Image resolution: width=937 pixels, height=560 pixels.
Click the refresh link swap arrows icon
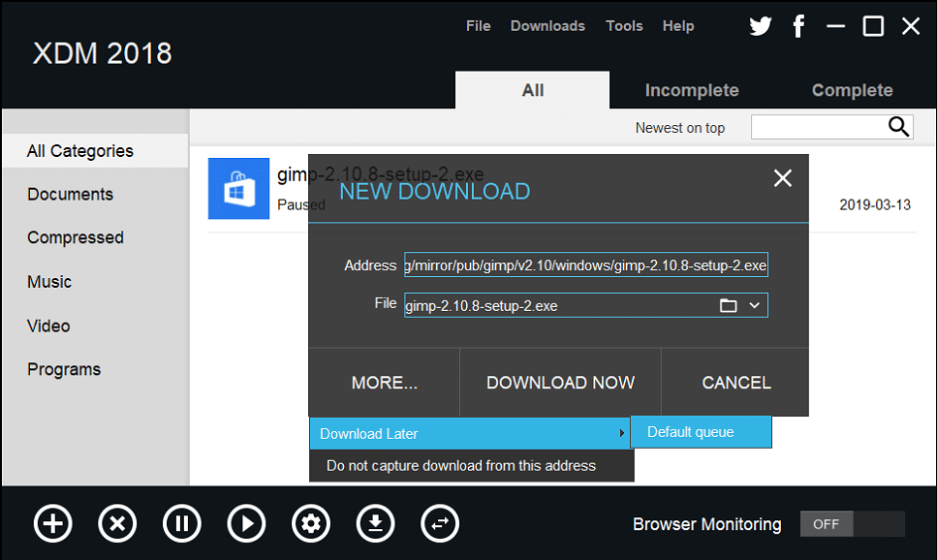440,523
